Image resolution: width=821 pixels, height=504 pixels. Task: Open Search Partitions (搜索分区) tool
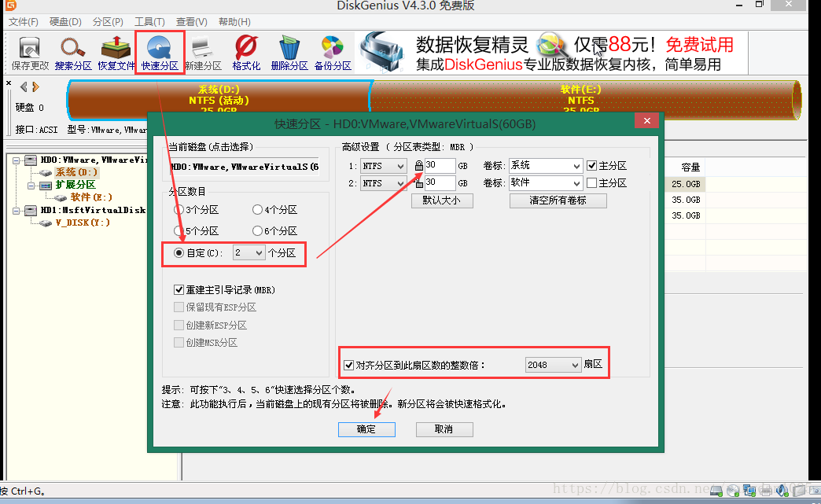(x=73, y=53)
